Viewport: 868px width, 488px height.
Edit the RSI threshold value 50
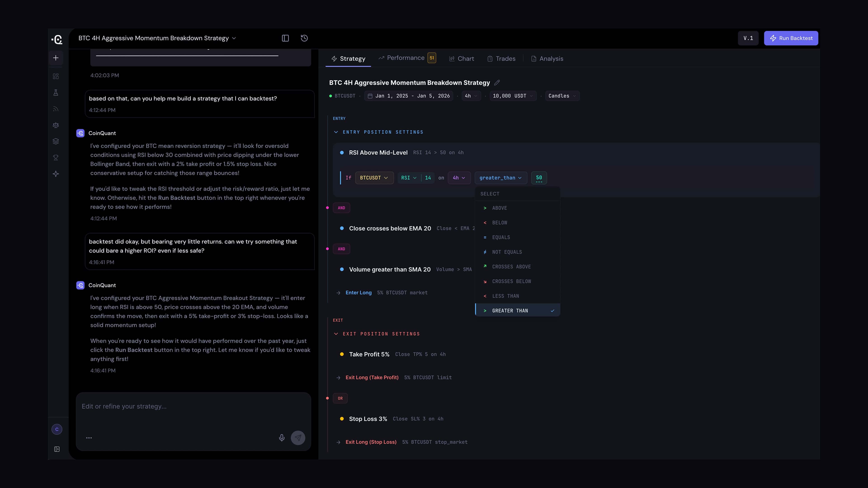click(539, 178)
